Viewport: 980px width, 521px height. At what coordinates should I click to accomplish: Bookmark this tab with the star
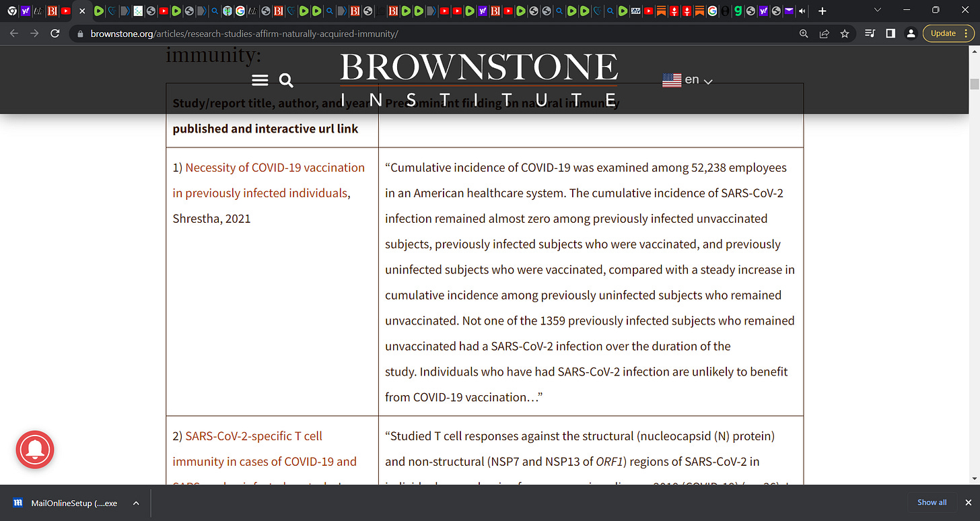coord(845,33)
